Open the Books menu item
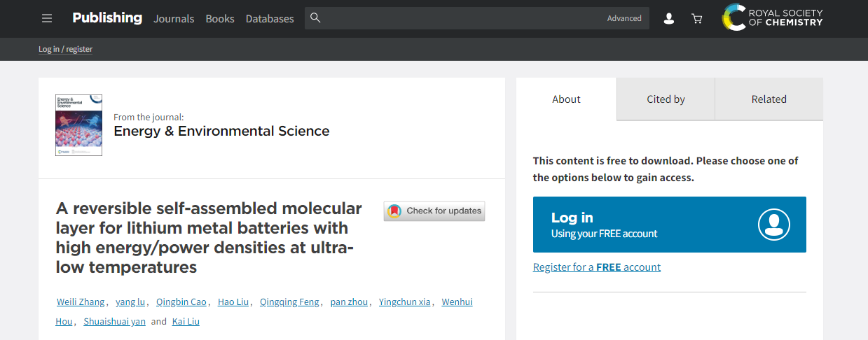This screenshot has width=868, height=340. pyautogui.click(x=220, y=19)
